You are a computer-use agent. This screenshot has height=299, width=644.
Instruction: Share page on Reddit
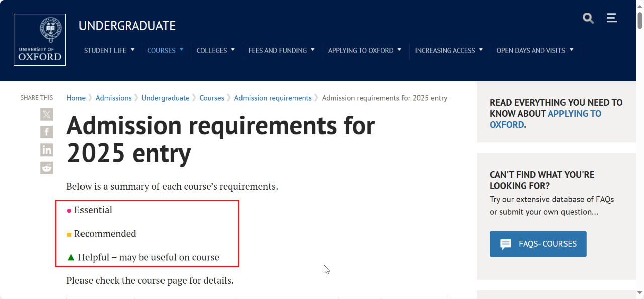coord(47,168)
